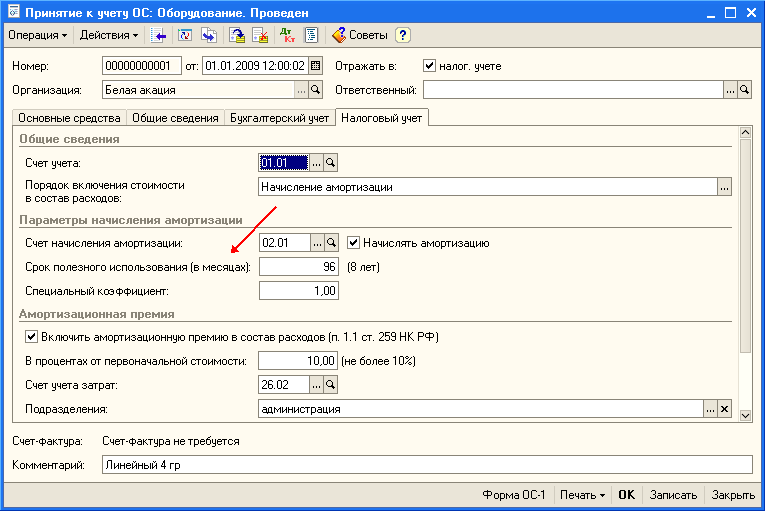765x511 pixels.
Task: Open the Действия dropdown menu
Action: 108,35
